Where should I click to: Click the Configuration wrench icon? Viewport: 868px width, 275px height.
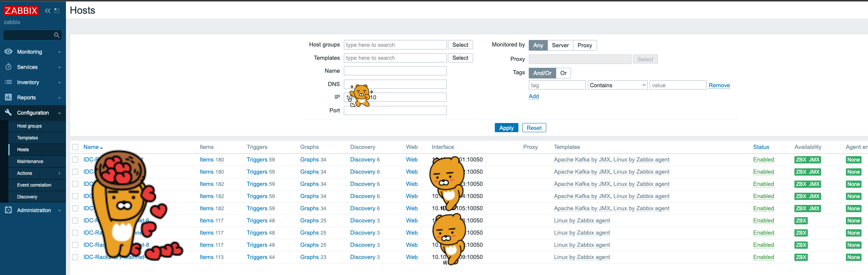point(8,112)
